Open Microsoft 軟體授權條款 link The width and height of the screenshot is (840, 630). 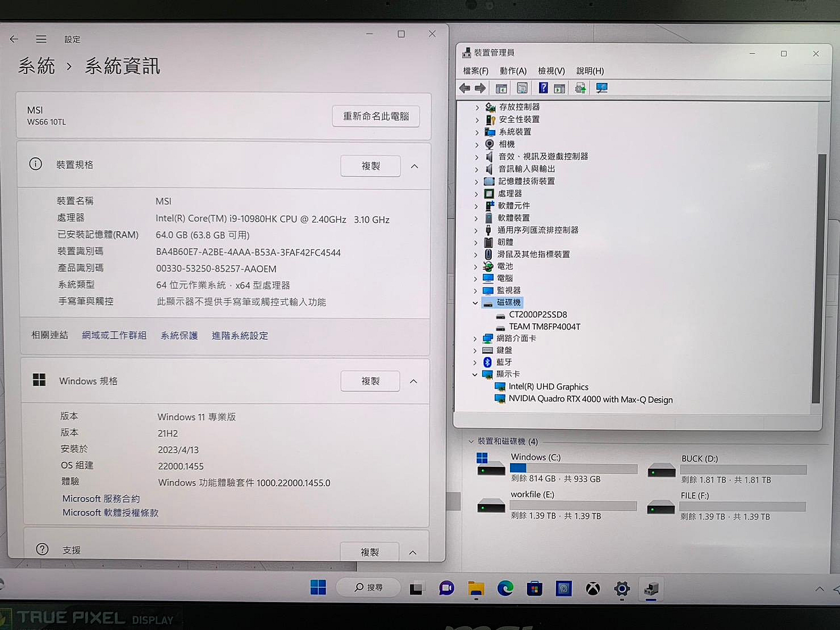point(110,512)
